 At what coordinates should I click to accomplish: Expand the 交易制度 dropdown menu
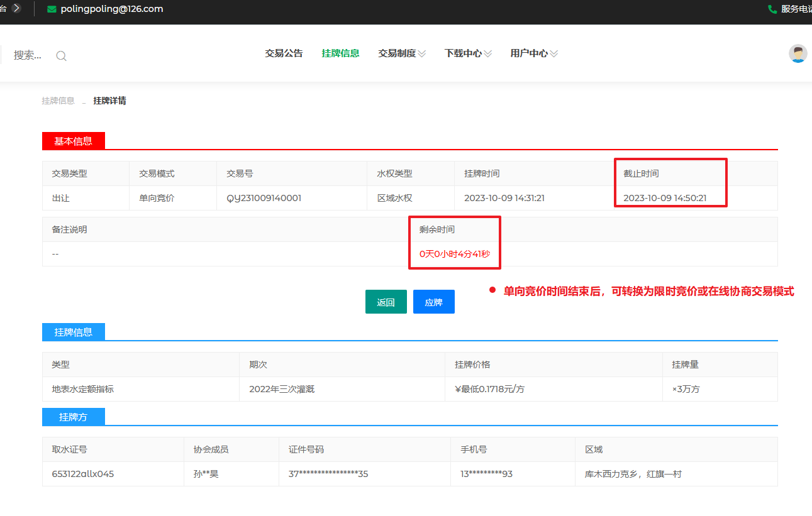coord(402,53)
